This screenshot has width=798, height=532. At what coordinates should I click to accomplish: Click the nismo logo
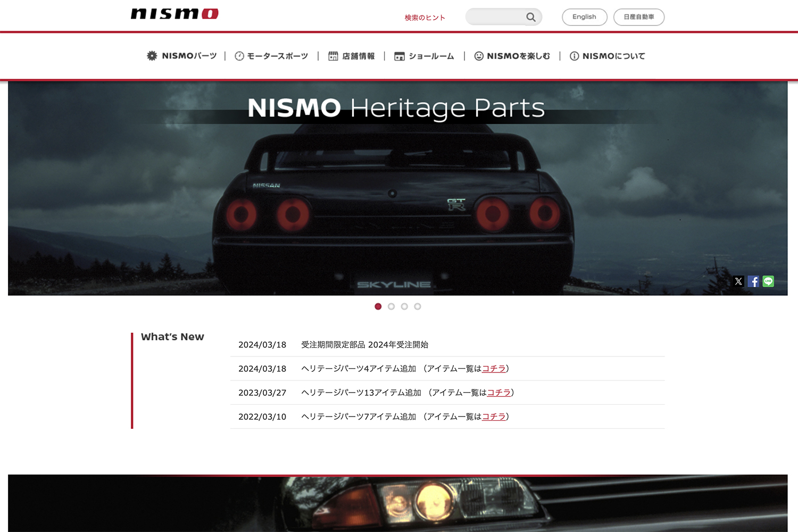[174, 14]
